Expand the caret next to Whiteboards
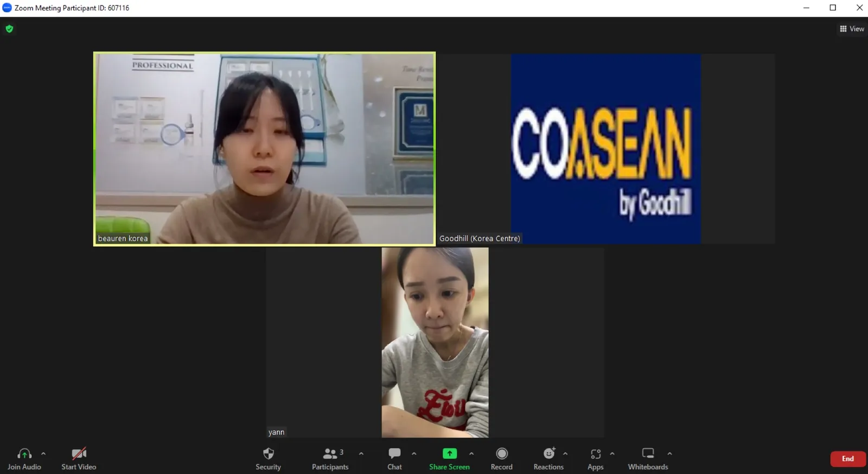This screenshot has width=868, height=474. point(669,453)
